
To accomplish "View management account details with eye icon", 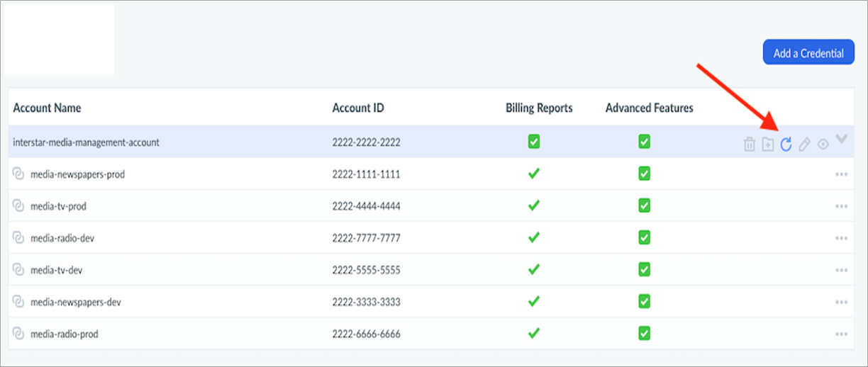I will [x=823, y=145].
